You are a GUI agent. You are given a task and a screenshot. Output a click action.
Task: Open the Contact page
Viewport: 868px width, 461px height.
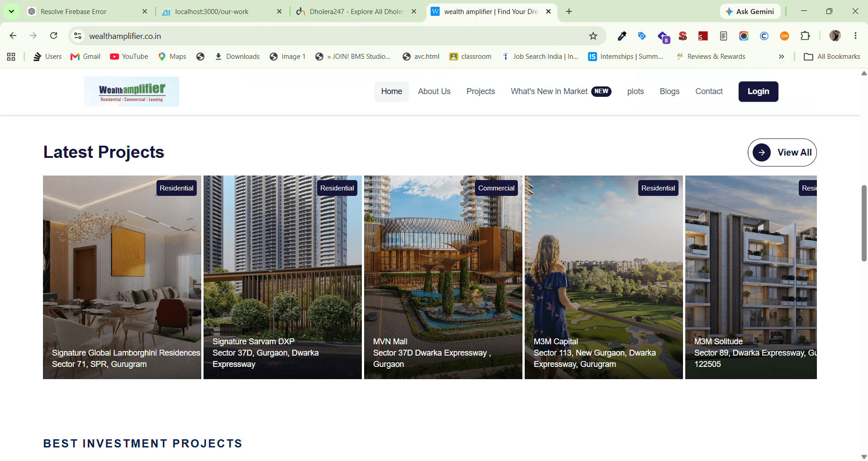pyautogui.click(x=709, y=91)
